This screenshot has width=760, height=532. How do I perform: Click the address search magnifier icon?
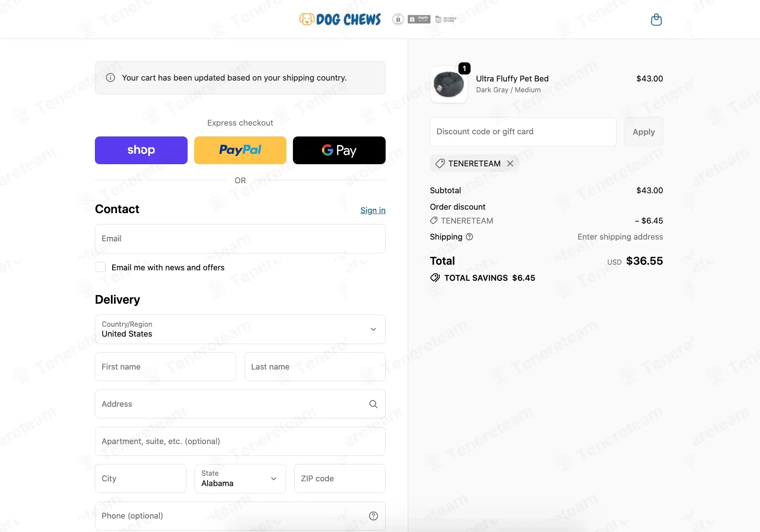coord(373,404)
